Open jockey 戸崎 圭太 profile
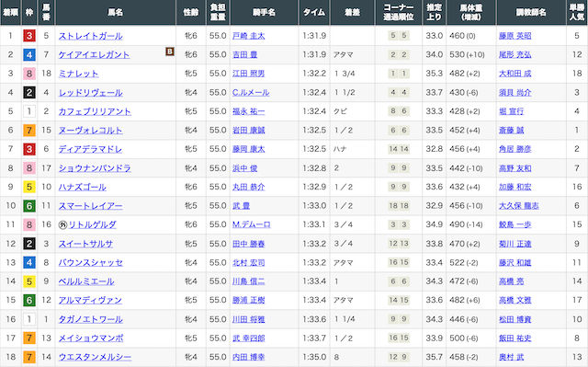The image size is (588, 367). pos(249,36)
